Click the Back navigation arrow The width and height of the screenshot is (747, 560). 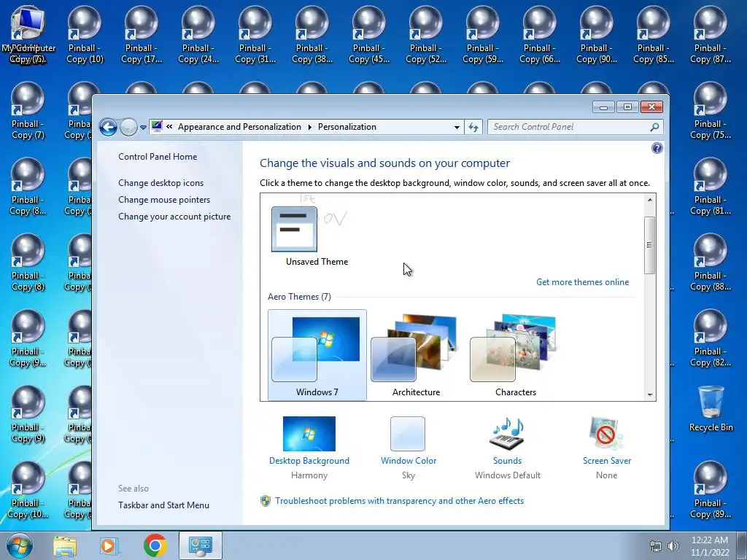[108, 127]
